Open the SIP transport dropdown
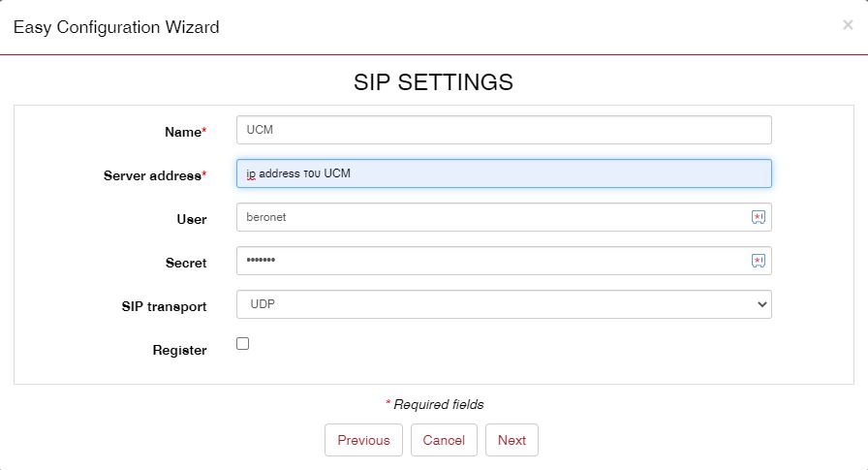Screen dimensions: 868x470 [x=504, y=304]
